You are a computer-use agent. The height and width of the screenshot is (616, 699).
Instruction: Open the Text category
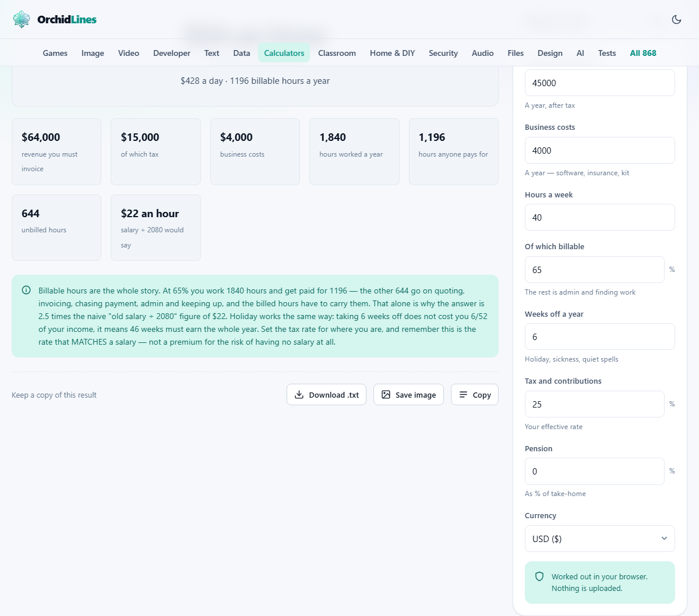click(x=212, y=53)
